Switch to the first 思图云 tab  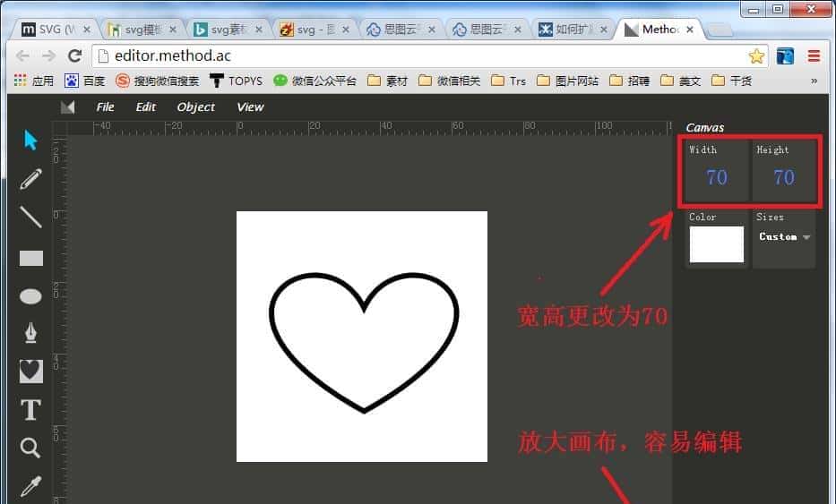(399, 30)
